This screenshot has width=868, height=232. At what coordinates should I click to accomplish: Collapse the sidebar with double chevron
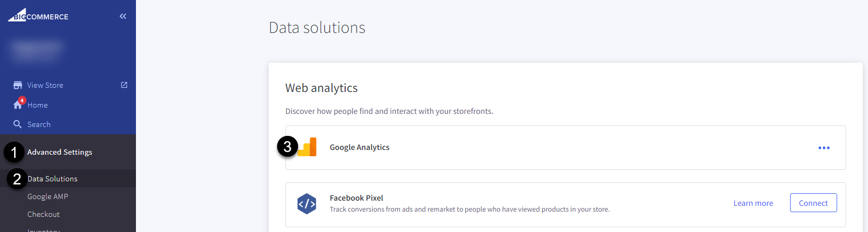[123, 16]
